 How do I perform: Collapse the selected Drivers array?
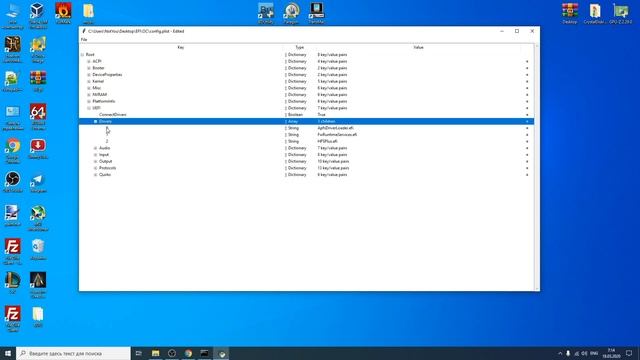point(96,121)
